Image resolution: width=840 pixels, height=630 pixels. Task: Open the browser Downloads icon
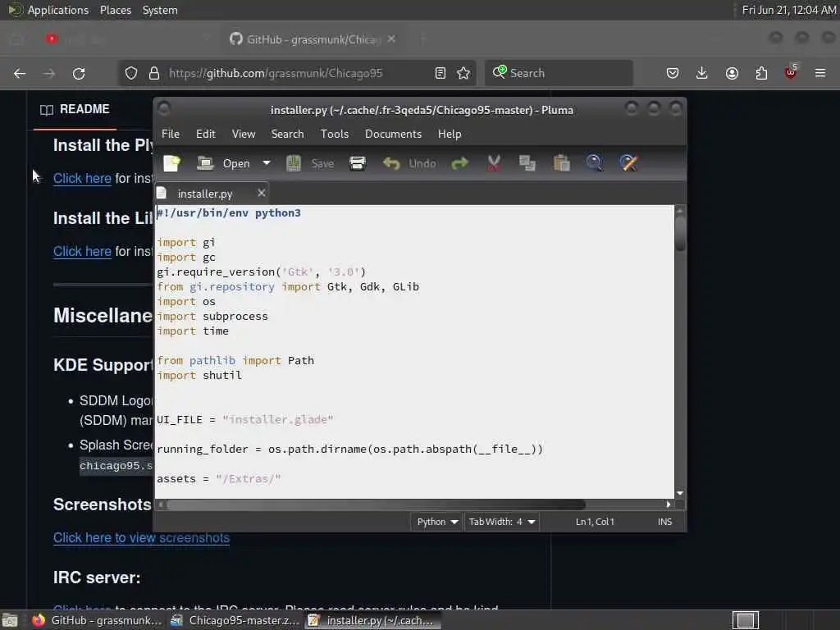point(702,73)
